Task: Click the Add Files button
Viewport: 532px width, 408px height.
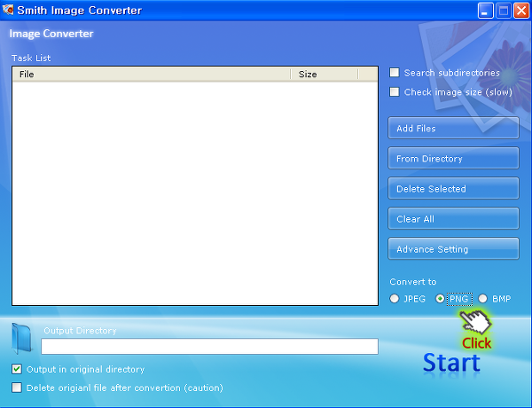Action: pos(453,128)
